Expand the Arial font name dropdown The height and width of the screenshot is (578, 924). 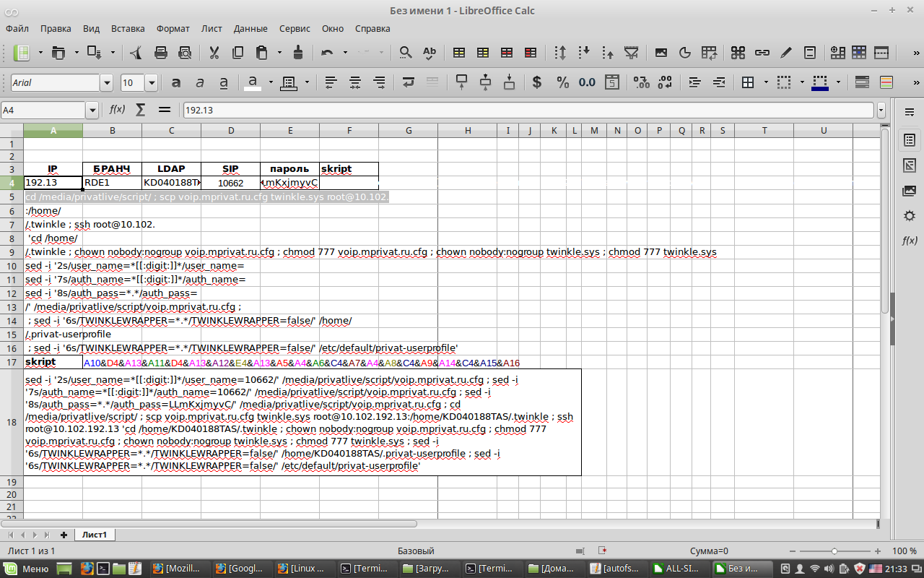pos(107,83)
